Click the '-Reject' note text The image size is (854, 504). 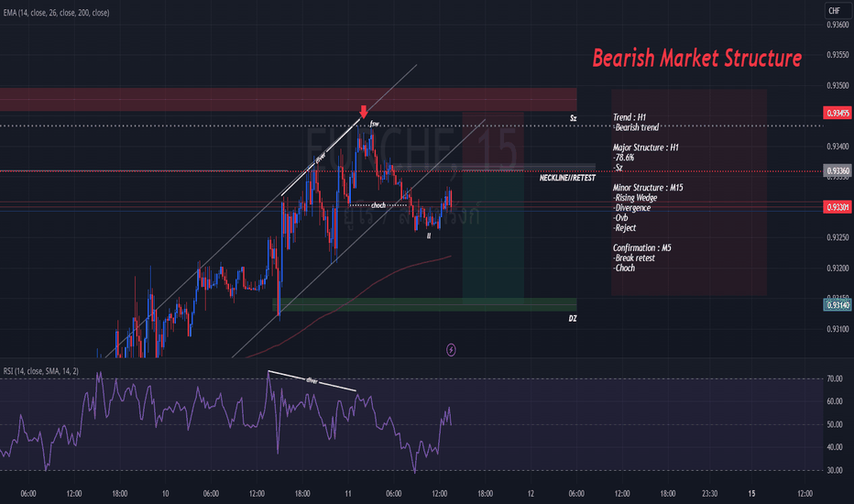click(x=624, y=228)
